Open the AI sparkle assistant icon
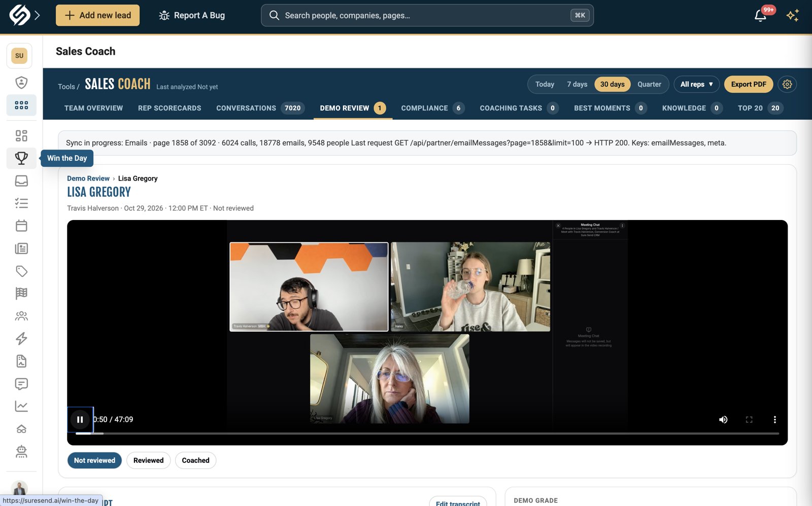 click(x=792, y=15)
